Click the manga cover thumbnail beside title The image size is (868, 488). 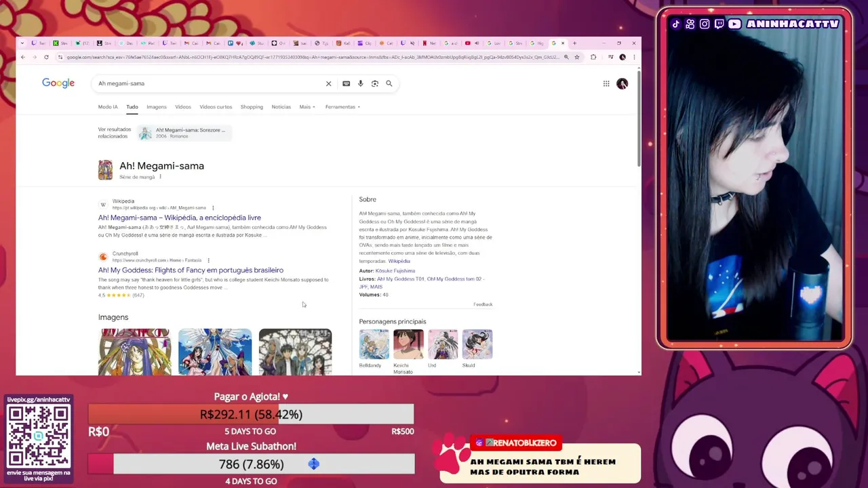point(105,169)
